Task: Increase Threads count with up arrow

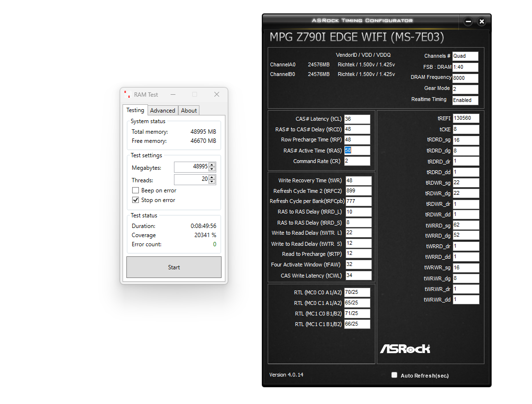Action: point(212,177)
